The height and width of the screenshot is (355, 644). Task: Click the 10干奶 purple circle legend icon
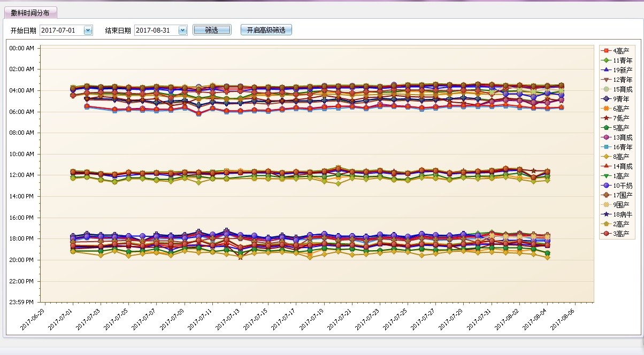(605, 186)
